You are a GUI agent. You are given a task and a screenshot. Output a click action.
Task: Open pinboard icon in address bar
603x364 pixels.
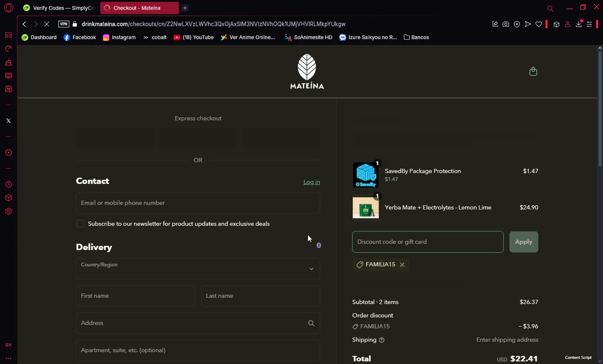click(495, 24)
